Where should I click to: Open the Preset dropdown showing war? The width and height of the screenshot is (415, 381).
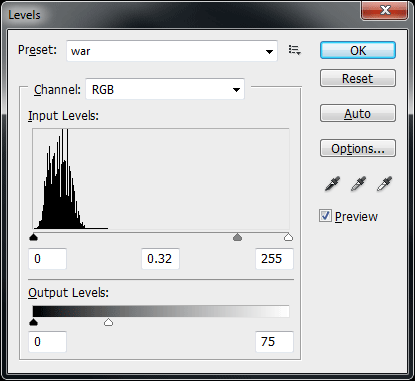pyautogui.click(x=172, y=51)
